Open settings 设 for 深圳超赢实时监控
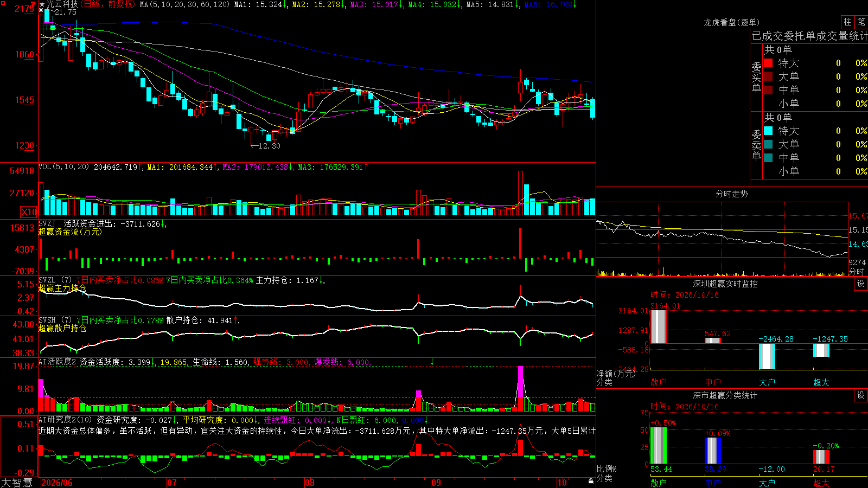Viewport: 868px width, 488px height. 861,284
